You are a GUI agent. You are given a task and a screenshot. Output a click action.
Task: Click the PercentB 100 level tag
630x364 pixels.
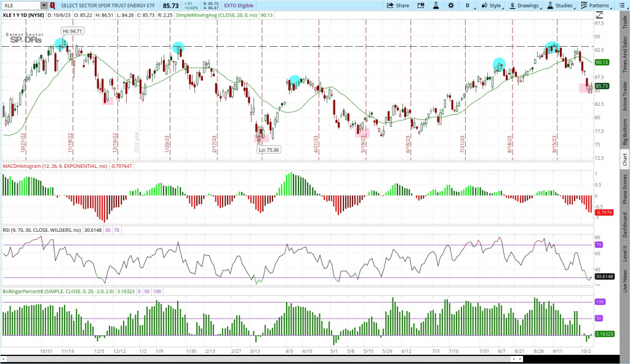click(x=600, y=302)
